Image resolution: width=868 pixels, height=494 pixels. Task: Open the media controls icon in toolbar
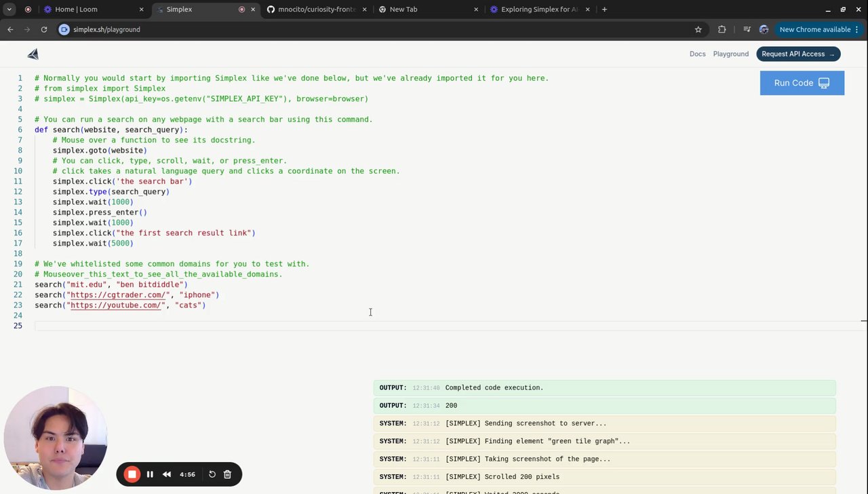pyautogui.click(x=747, y=29)
